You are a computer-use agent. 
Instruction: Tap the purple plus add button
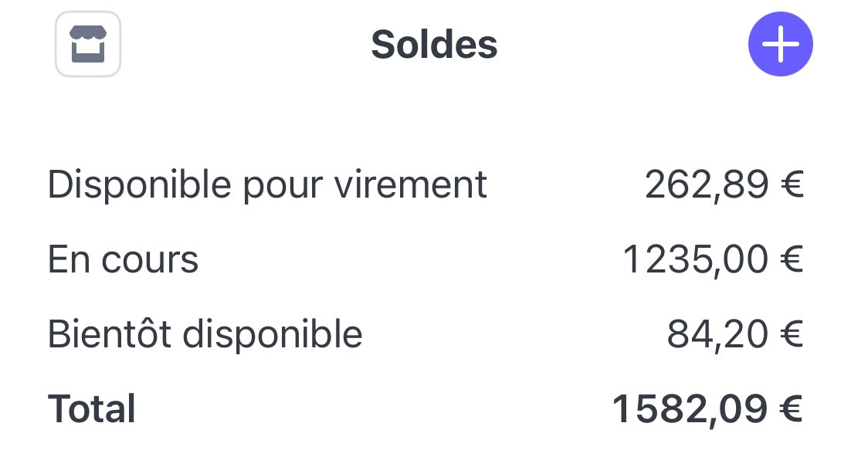781,44
